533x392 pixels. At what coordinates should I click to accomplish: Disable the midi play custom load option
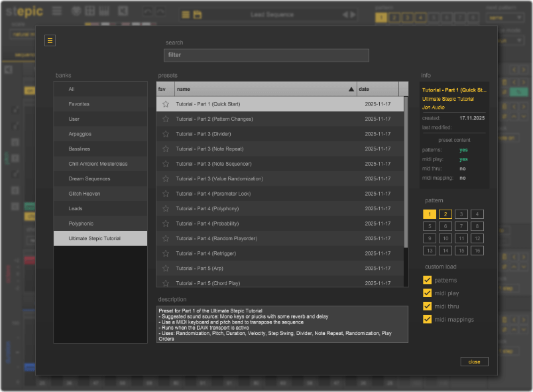(428, 293)
